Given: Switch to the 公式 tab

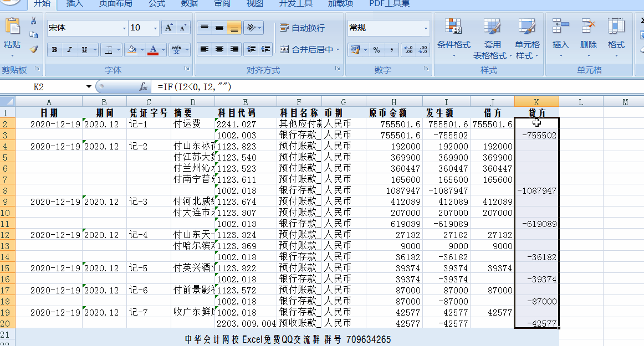Looking at the screenshot, I should point(157,4).
